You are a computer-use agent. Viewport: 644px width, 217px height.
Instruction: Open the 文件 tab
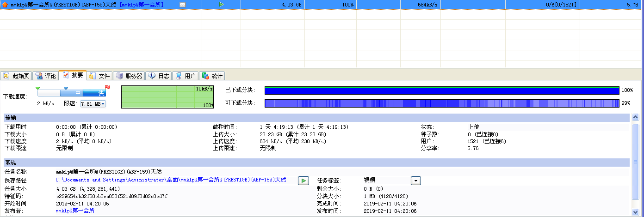click(x=100, y=76)
